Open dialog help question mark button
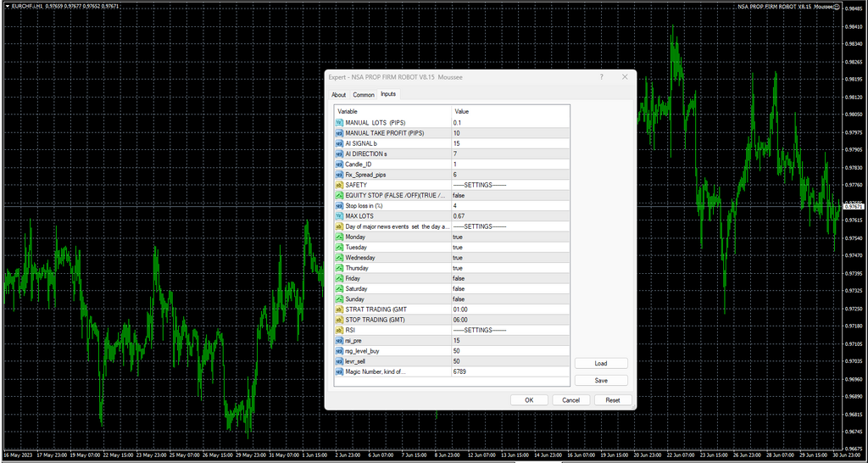The image size is (868, 463). (x=602, y=77)
